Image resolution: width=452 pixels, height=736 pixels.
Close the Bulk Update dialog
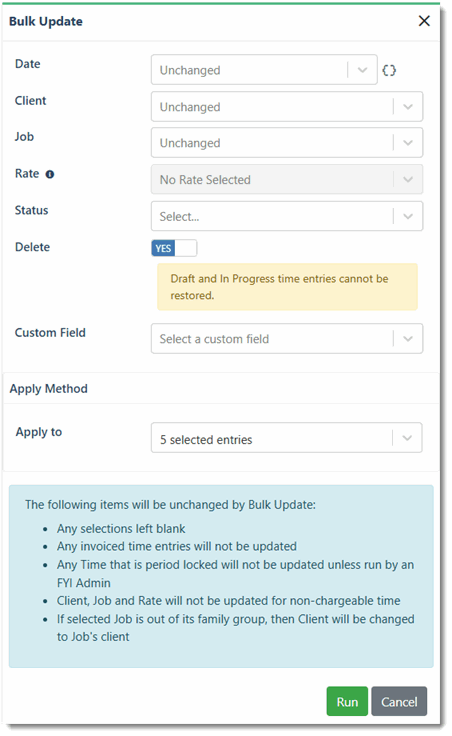[424, 21]
